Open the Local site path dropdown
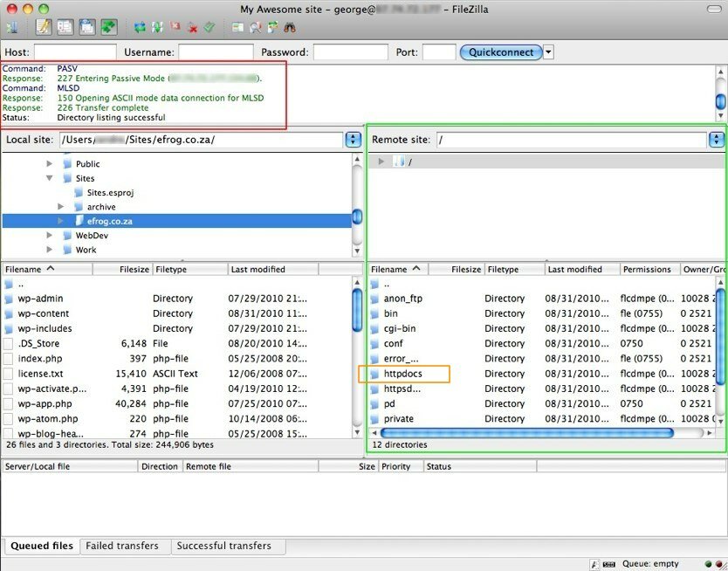The height and width of the screenshot is (571, 728). 353,140
